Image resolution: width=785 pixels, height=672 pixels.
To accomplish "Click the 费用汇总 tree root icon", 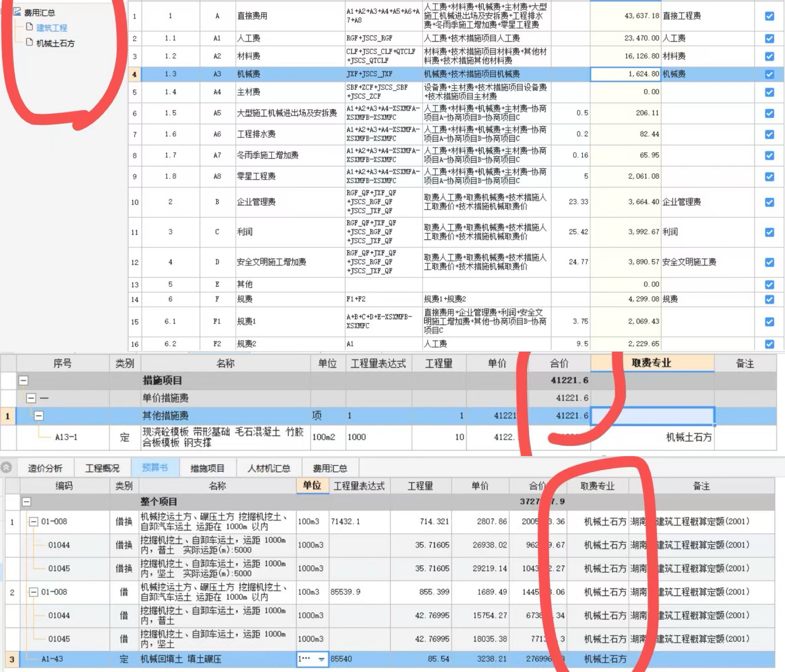I will click(x=17, y=12).
